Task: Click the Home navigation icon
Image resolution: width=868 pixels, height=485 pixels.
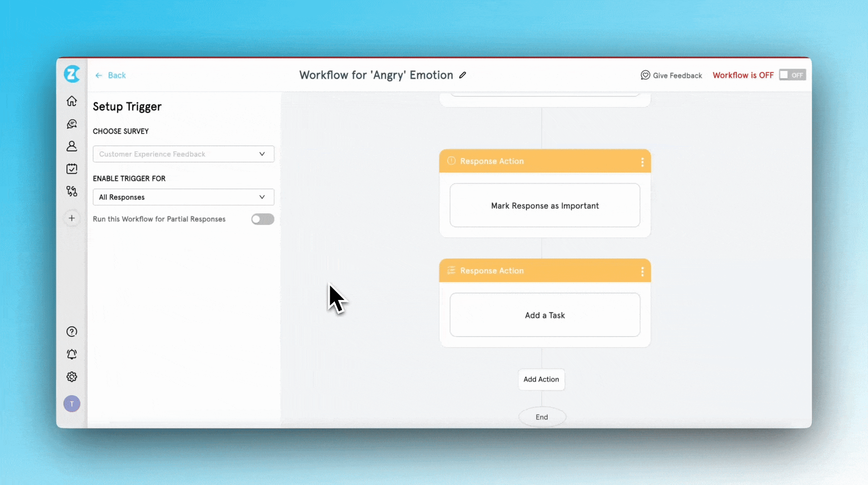Action: 71,100
